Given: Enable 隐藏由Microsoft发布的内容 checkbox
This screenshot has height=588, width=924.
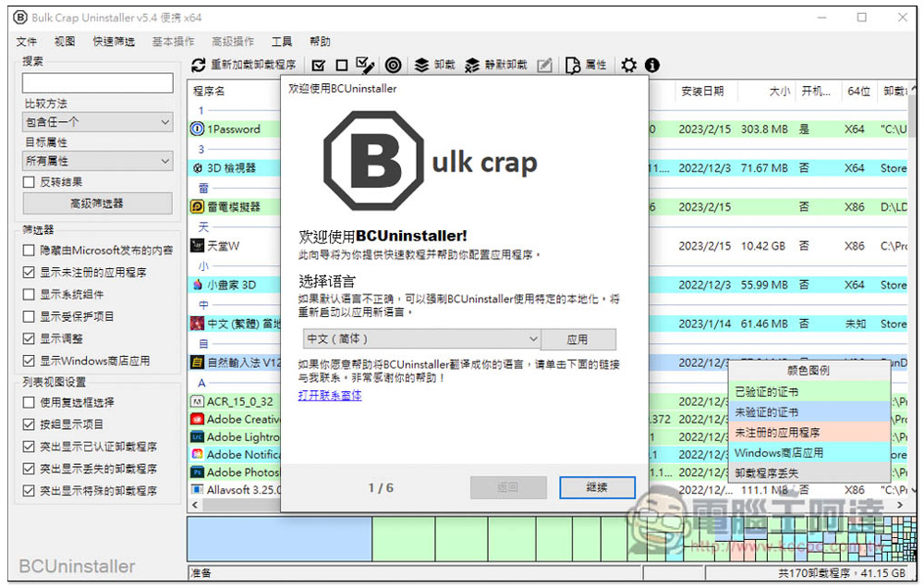Looking at the screenshot, I should (x=30, y=251).
